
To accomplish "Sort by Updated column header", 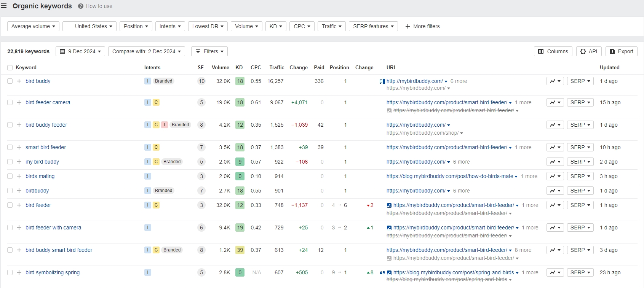I will click(x=610, y=67).
